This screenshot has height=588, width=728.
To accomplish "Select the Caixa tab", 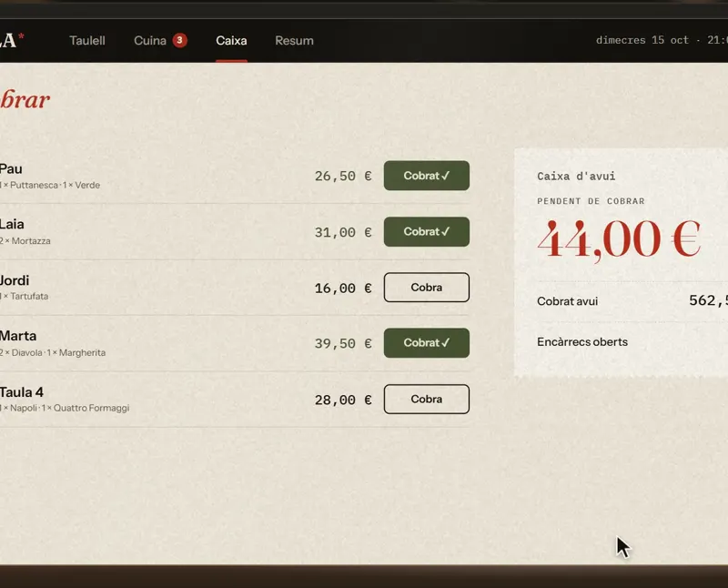I will pos(231,41).
